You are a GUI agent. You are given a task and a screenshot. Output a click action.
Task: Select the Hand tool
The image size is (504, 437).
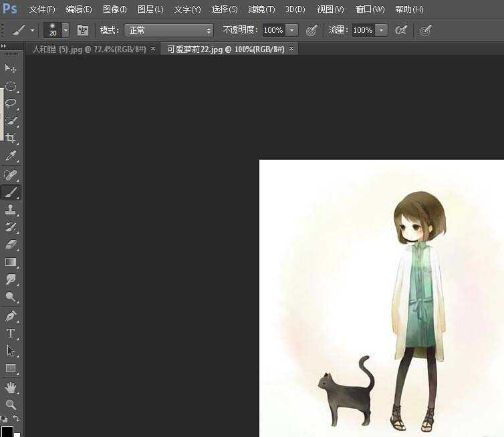tap(11, 387)
